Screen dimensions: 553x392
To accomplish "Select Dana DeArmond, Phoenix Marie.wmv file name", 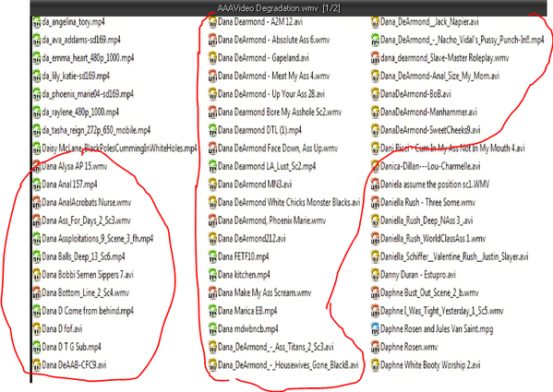I will 272,220.
